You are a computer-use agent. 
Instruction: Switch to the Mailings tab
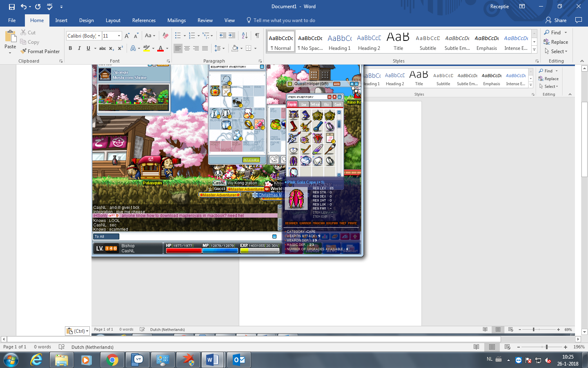point(176,20)
